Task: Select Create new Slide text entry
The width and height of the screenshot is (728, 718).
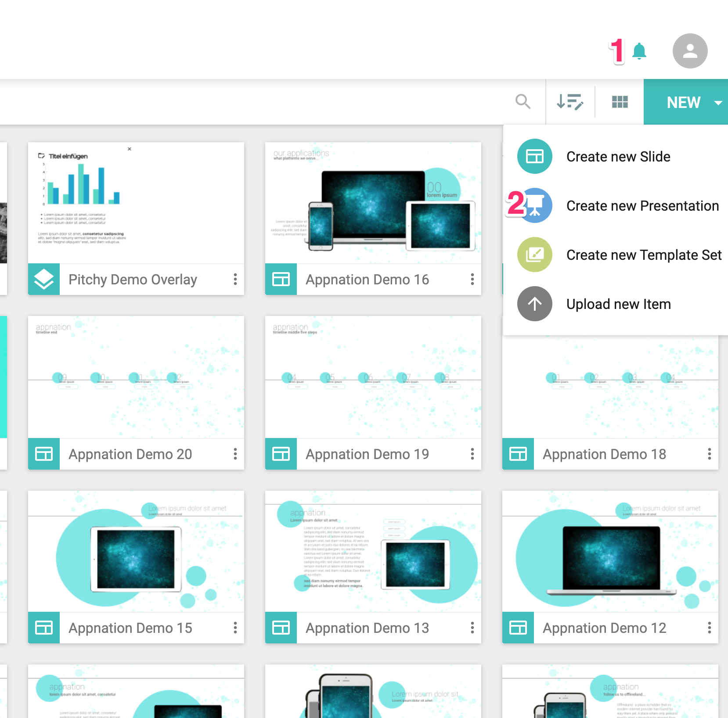Action: (618, 157)
